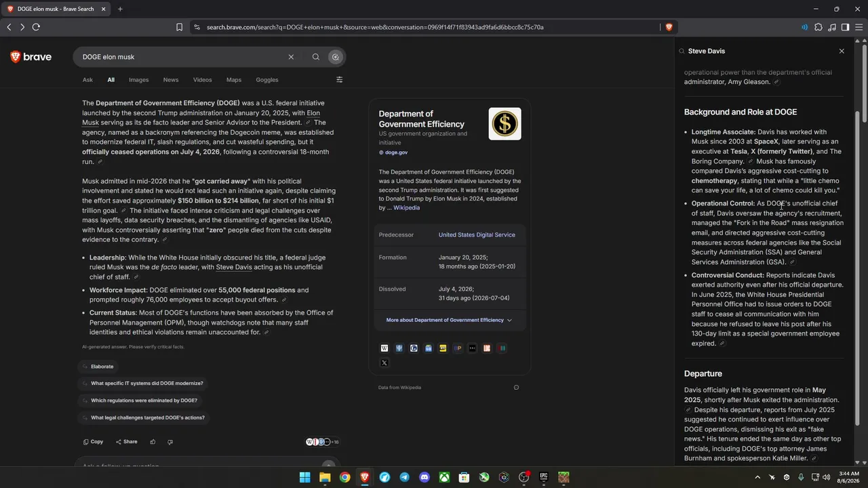Click the feedback icon beside Data from Wikipedia

coord(516,388)
